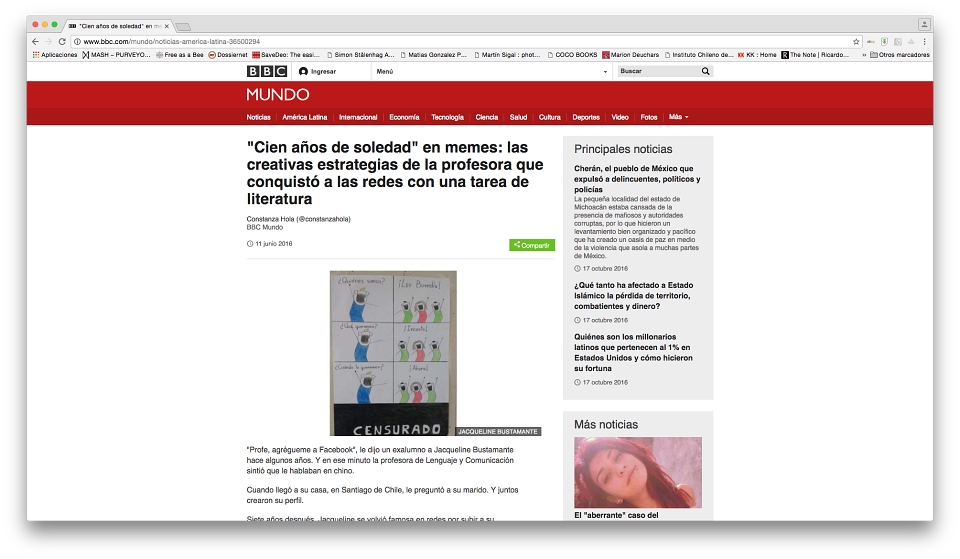The image size is (960, 559).
Task: Open a new tab with the blank tab button
Action: tap(183, 26)
